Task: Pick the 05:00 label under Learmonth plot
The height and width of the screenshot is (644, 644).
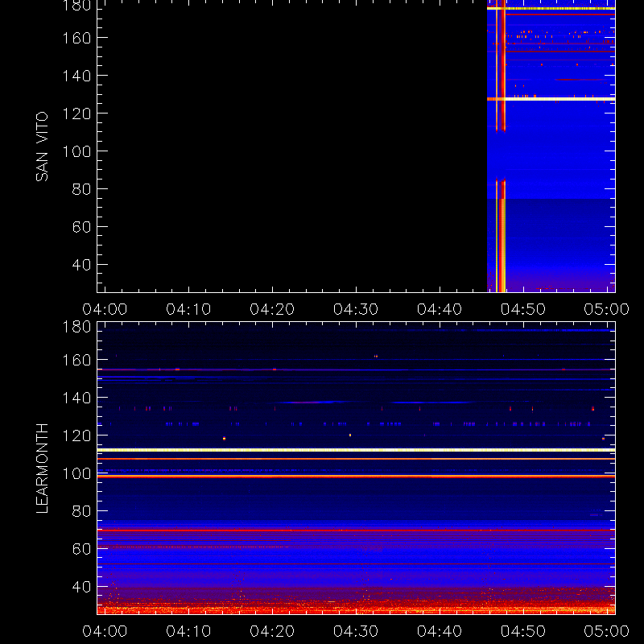Action: [x=607, y=631]
